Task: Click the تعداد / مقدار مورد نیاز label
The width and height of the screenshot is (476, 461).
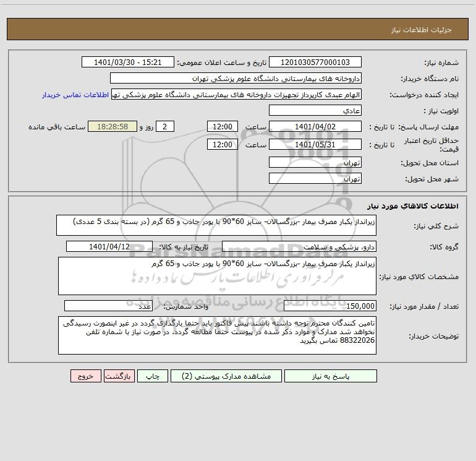Action: pos(424,306)
